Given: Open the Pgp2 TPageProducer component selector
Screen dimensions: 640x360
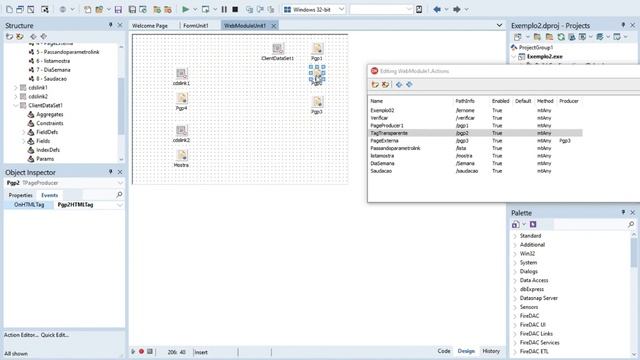Looking at the screenshot, I should coord(120,183).
